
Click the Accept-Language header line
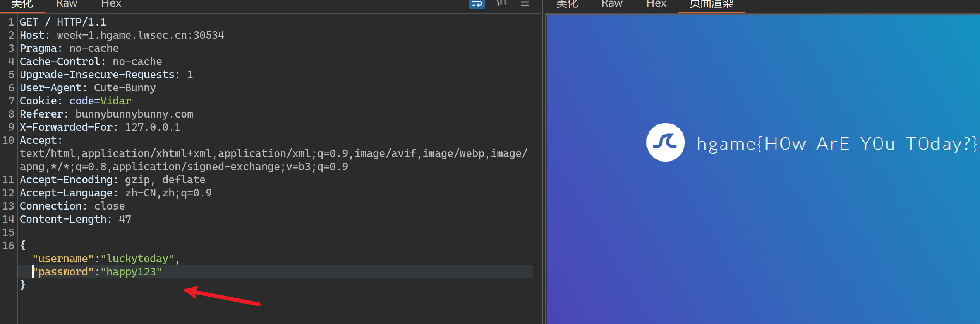(x=116, y=193)
